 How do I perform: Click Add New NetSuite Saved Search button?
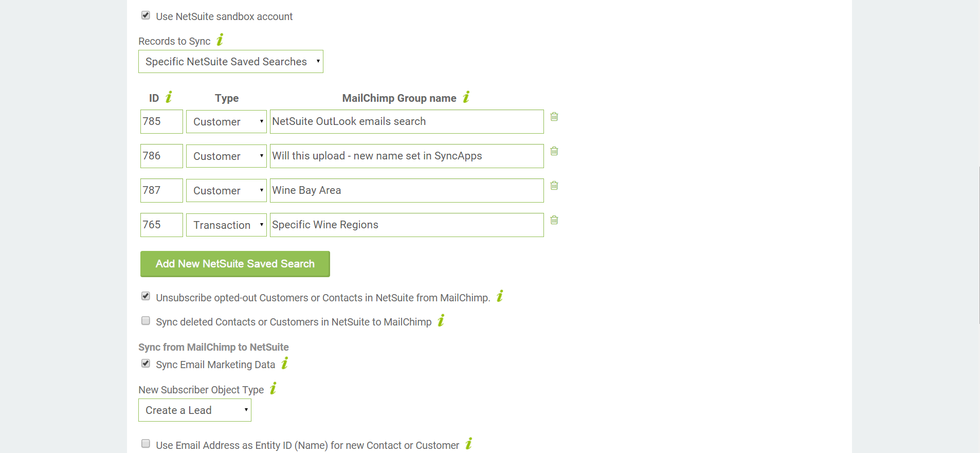[235, 264]
